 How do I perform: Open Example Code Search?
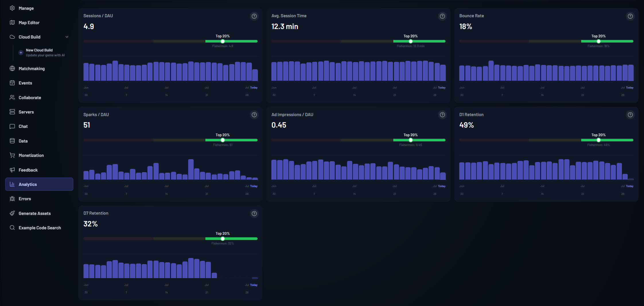39,228
